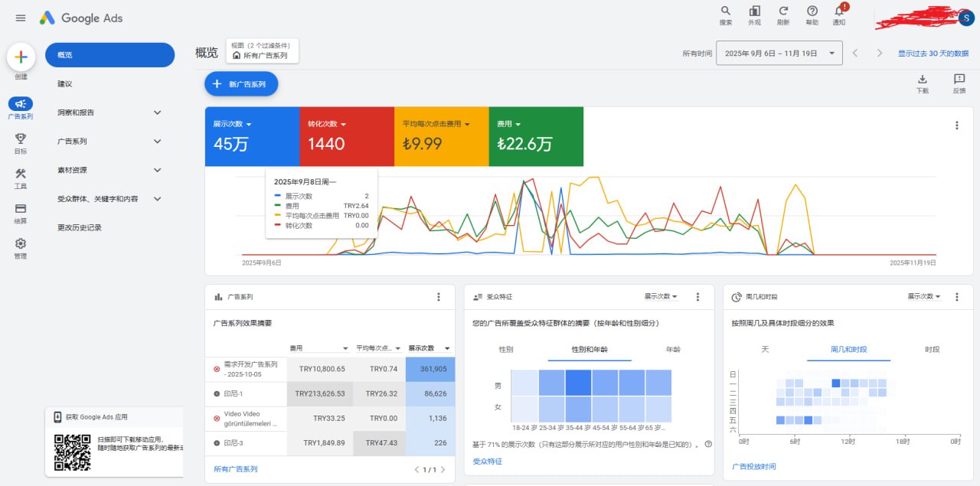Open the 帮助 help icon

tap(812, 11)
